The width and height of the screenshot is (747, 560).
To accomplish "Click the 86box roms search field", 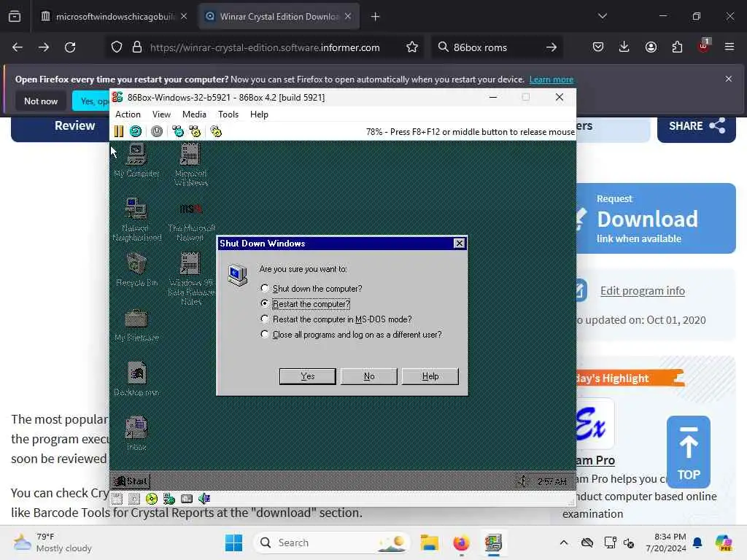I will (x=497, y=47).
